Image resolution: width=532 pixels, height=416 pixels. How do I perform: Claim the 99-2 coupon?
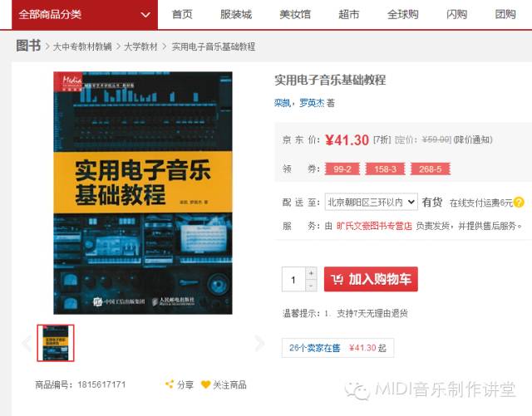[x=342, y=169]
